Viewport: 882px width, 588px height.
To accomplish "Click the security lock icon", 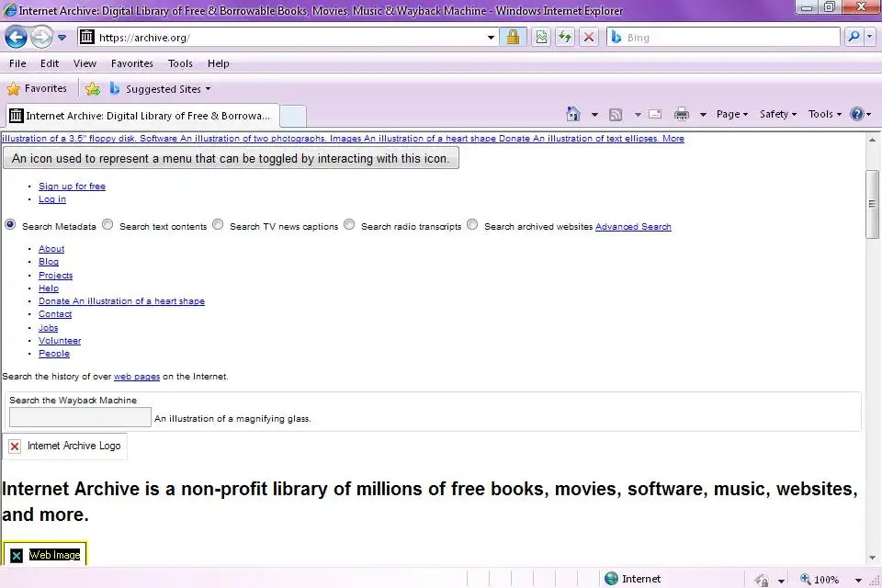I will click(x=513, y=38).
